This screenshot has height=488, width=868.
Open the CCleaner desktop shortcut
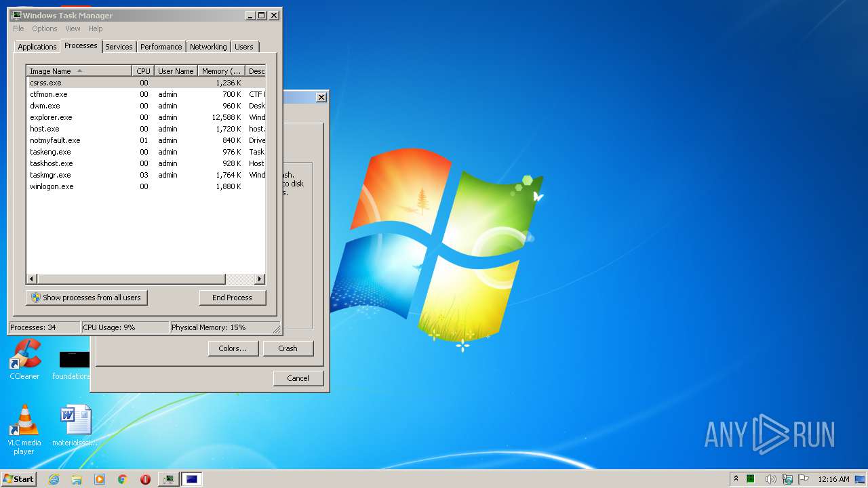[x=24, y=360]
